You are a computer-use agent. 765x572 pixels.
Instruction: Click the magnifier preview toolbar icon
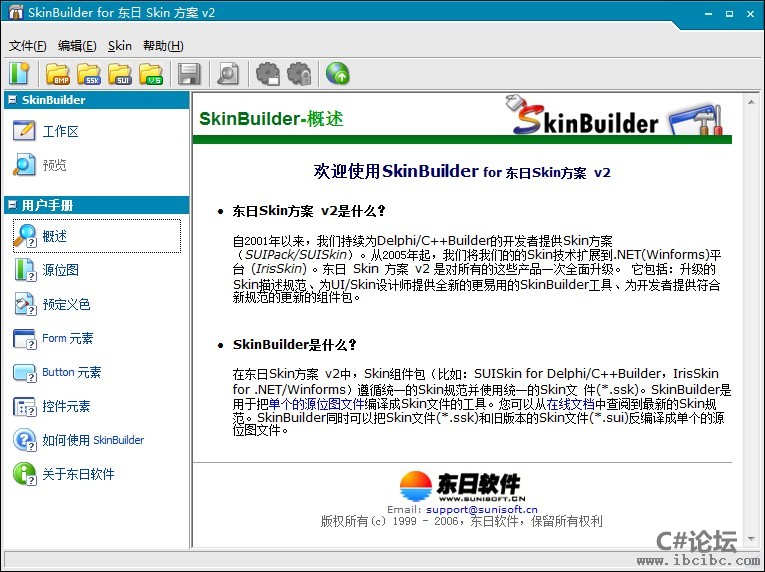[228, 74]
